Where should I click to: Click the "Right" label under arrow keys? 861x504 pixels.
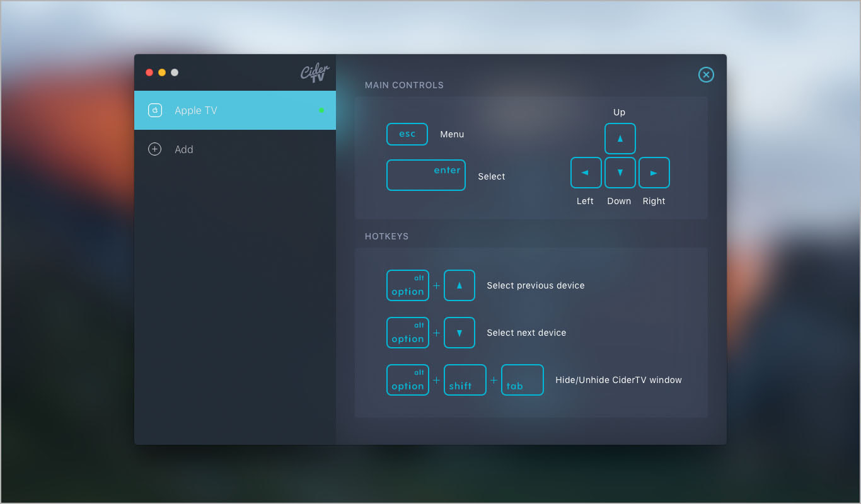(x=654, y=201)
